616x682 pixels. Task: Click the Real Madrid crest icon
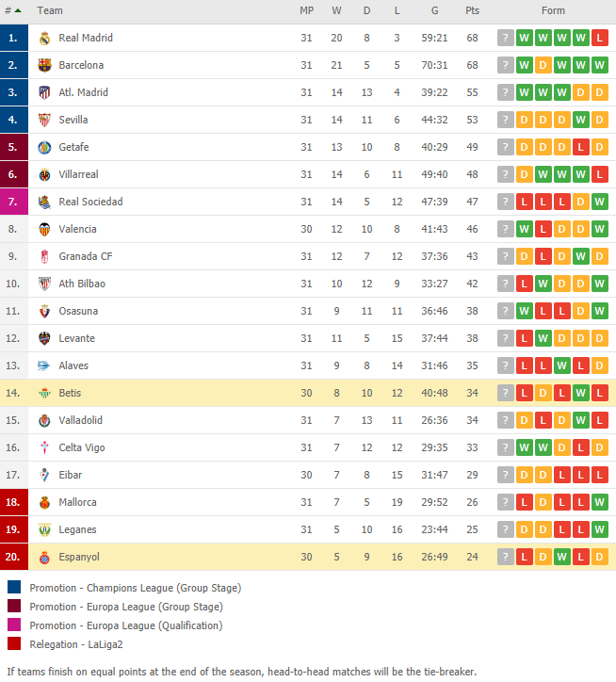[44, 39]
